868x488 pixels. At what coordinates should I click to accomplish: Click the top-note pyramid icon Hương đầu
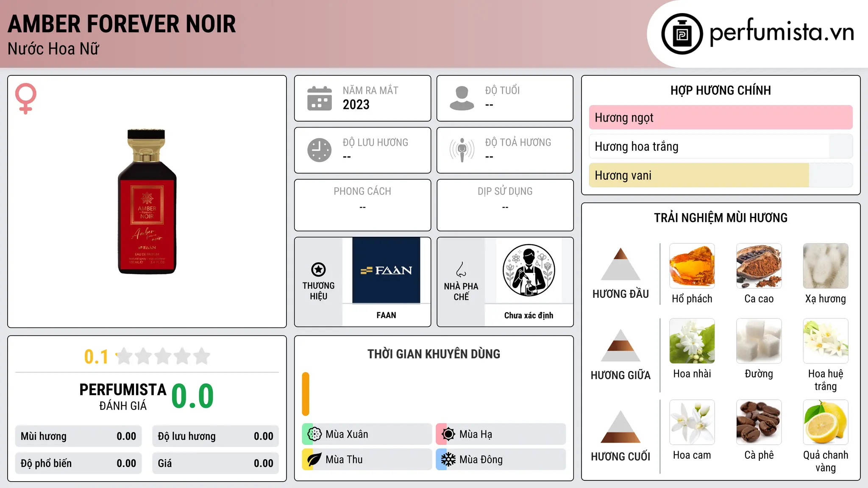620,264
